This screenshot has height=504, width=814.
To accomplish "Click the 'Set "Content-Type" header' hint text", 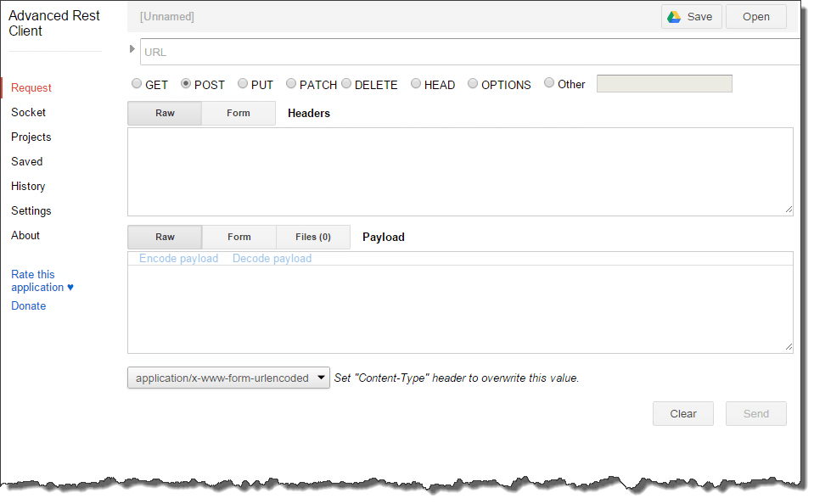I will point(457,378).
